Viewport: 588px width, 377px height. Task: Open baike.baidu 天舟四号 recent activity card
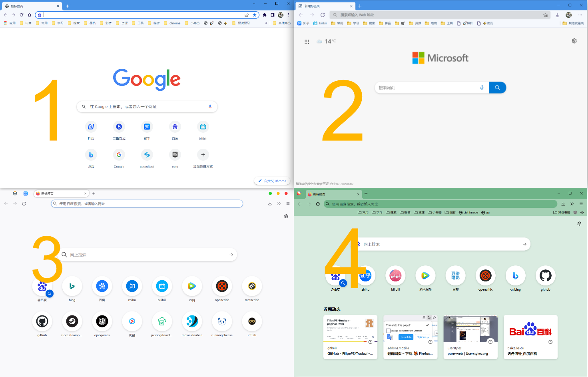[x=530, y=337]
